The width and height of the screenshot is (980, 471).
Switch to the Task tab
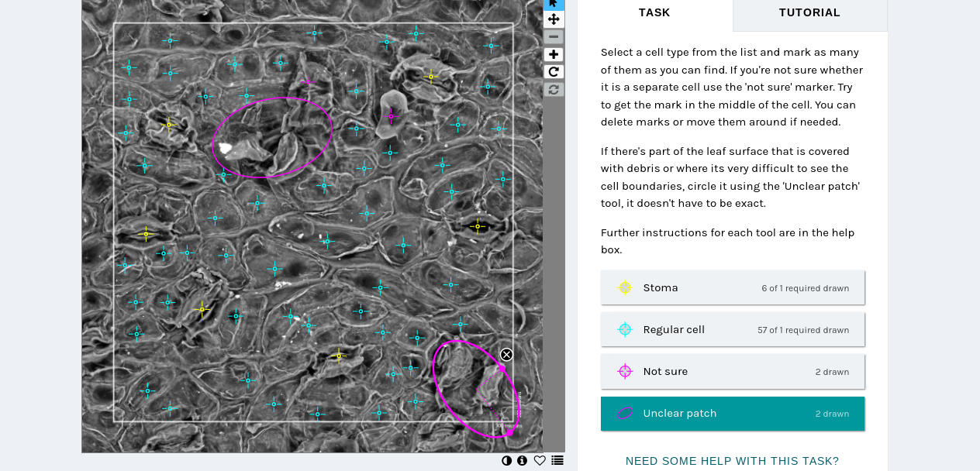[654, 12]
